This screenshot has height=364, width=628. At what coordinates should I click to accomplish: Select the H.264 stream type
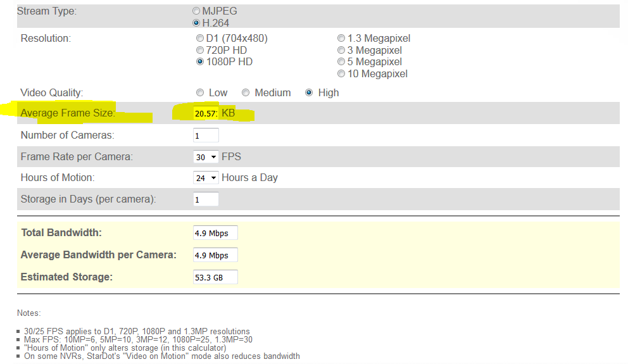[196, 23]
